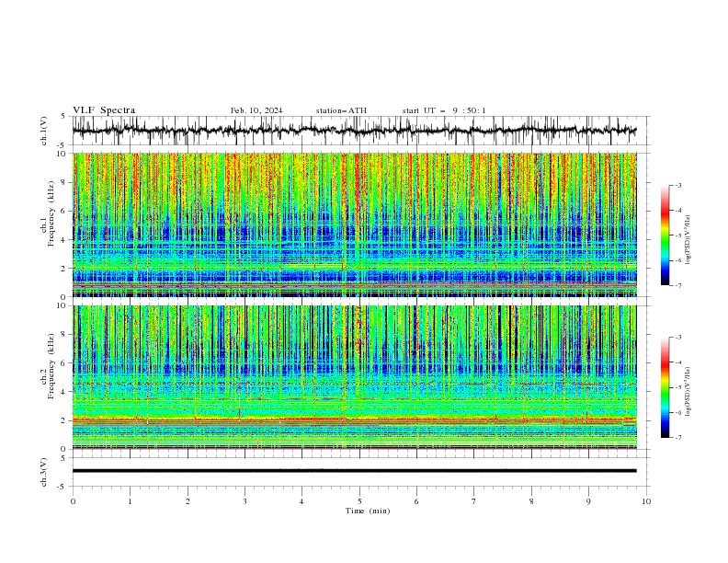Click the time axis tick label '3'

click(x=245, y=501)
